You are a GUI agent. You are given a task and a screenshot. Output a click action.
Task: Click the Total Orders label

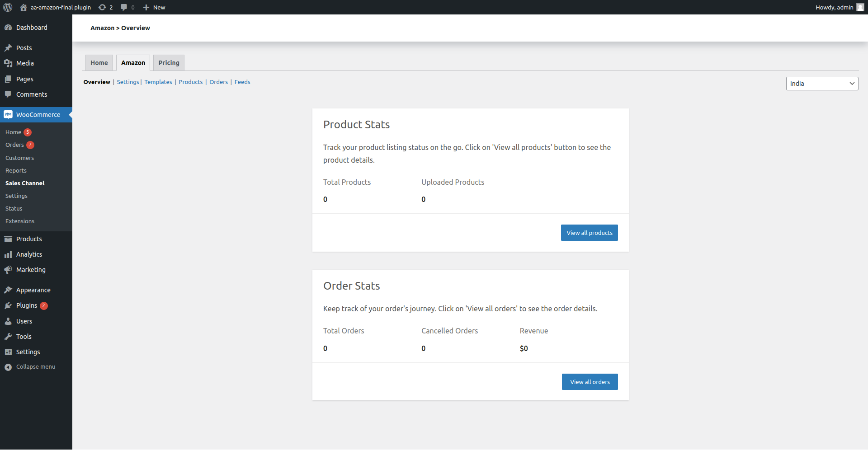[344, 331]
